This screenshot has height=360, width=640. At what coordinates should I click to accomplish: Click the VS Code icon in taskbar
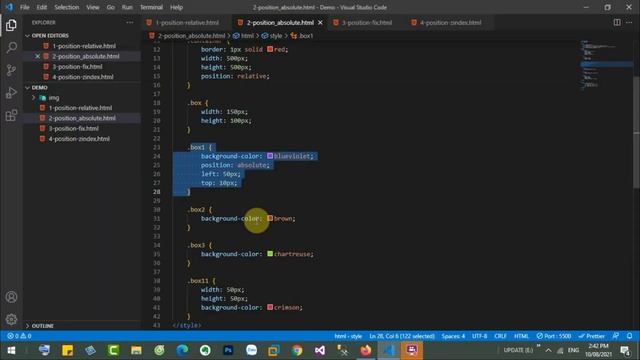click(x=389, y=351)
